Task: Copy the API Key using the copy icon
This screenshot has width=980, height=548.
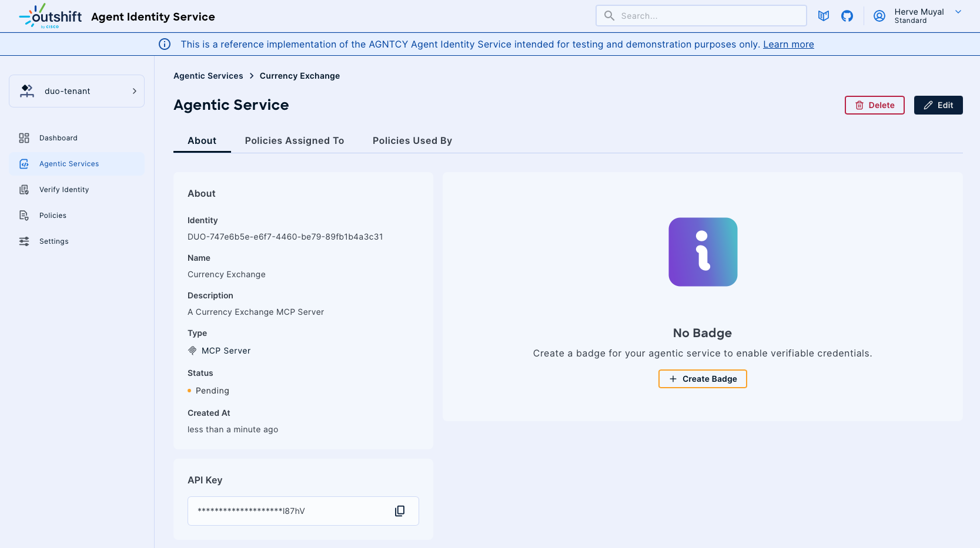Action: (400, 510)
